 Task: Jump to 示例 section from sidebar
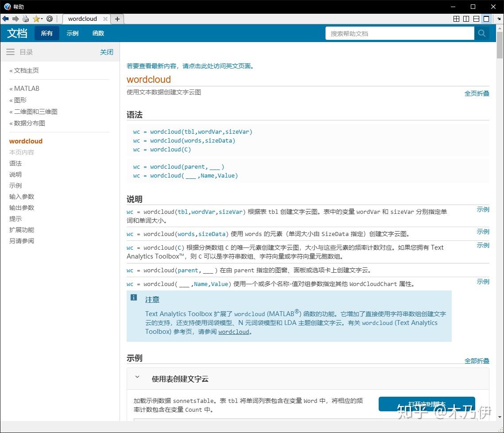16,186
